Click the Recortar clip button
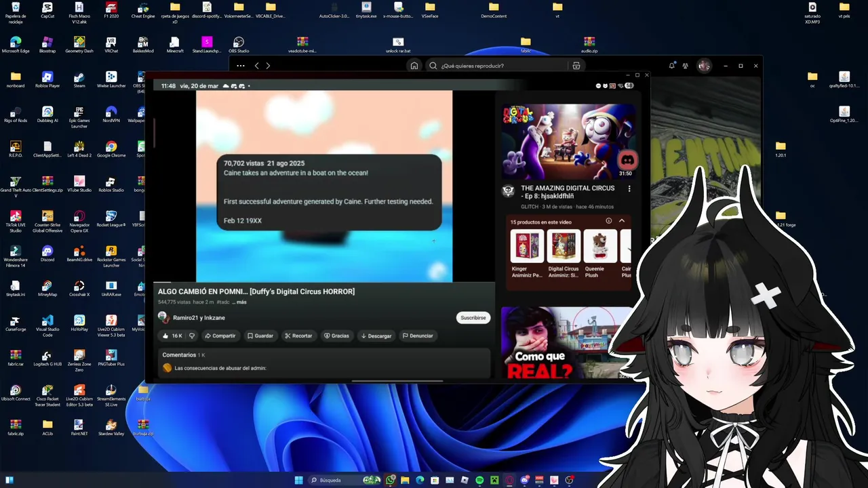The height and width of the screenshot is (488, 868). pos(298,335)
